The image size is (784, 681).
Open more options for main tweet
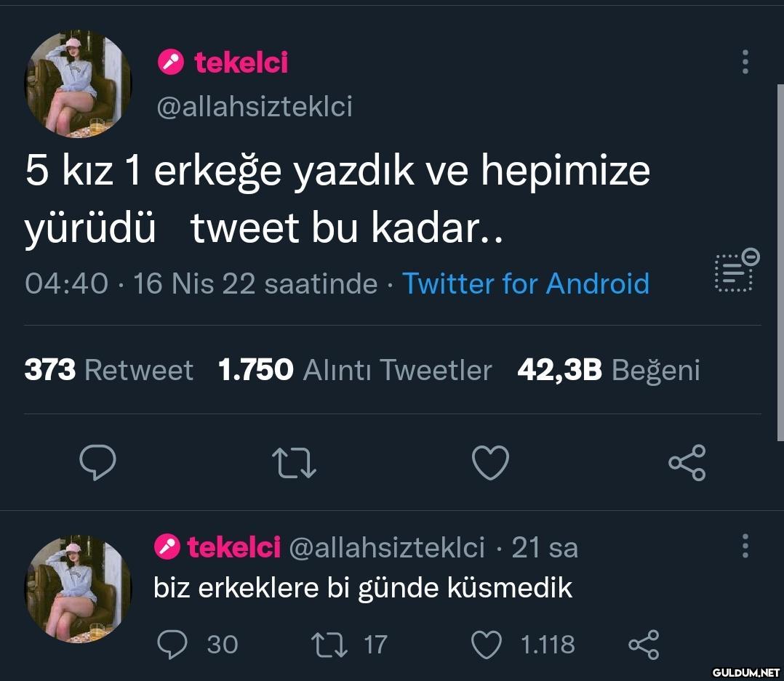[745, 63]
